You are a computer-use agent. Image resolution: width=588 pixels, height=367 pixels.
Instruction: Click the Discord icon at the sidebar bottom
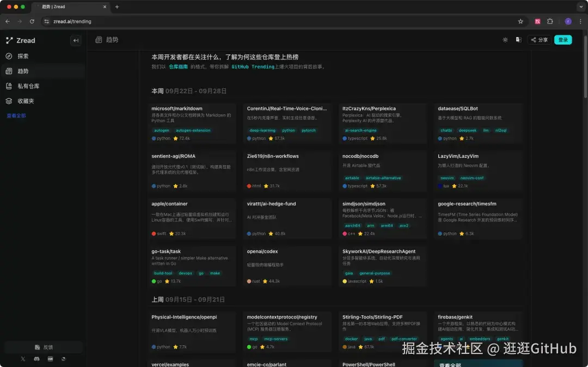coord(36,359)
